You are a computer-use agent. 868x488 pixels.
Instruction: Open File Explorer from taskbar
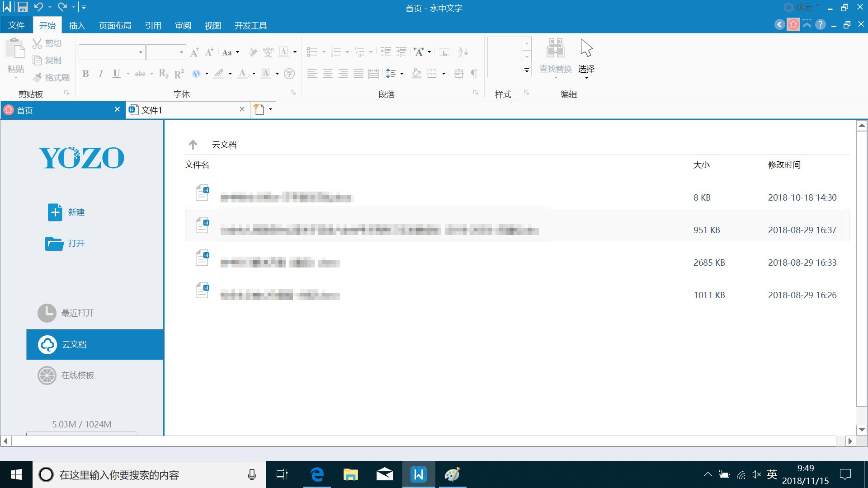click(351, 474)
